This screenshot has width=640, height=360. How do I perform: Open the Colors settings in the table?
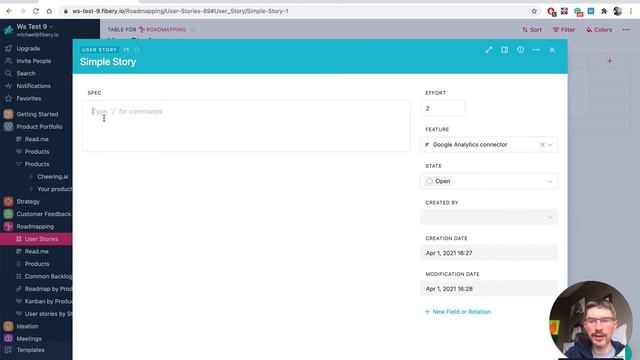(x=599, y=30)
